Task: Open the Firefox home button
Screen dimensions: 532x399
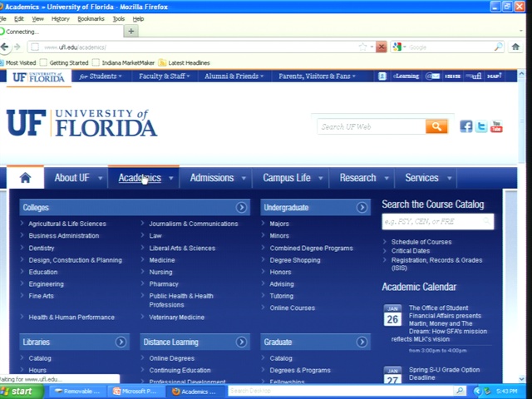Action: 515,47
